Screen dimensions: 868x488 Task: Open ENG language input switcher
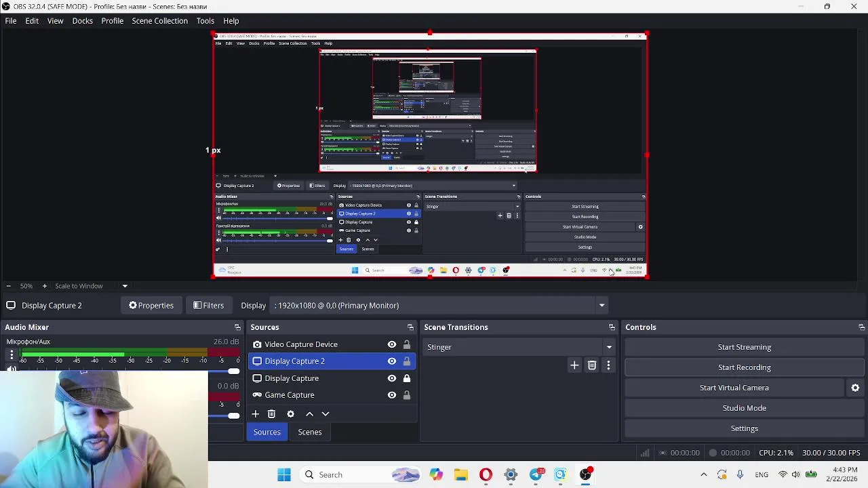[x=761, y=474]
